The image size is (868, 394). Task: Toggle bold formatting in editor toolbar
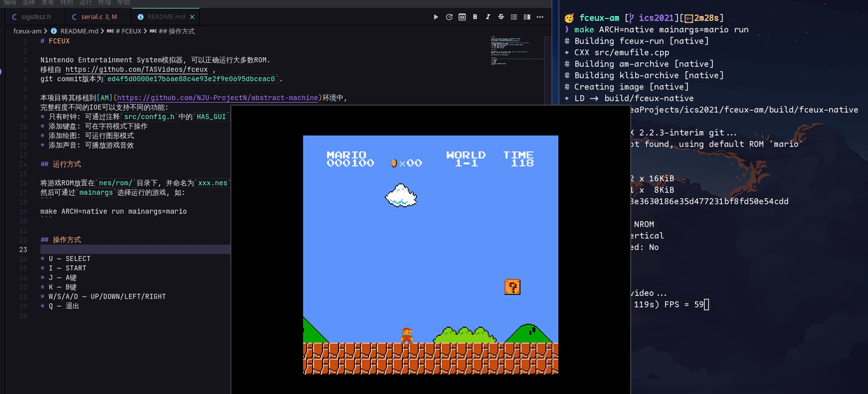click(x=475, y=17)
